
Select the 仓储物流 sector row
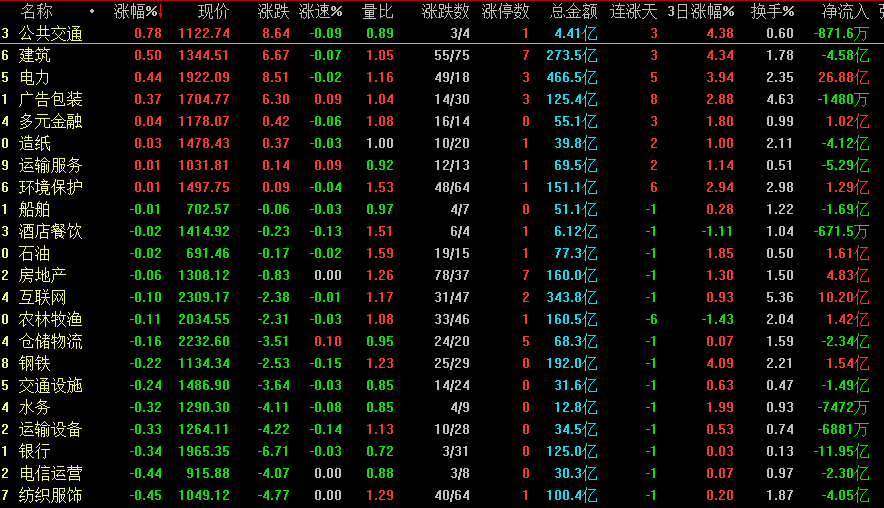tap(442, 341)
